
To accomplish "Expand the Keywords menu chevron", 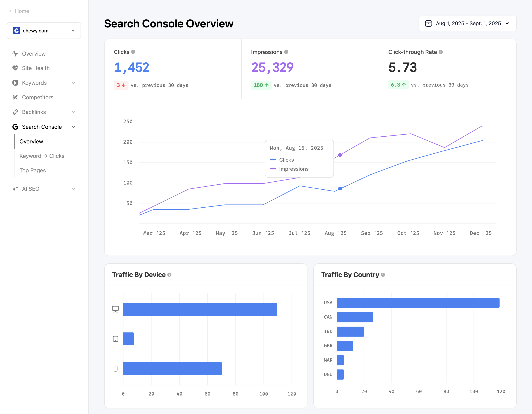I will click(x=73, y=83).
